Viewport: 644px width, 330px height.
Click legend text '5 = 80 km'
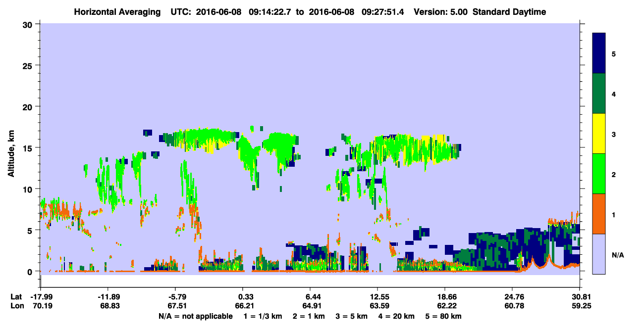click(x=444, y=316)
